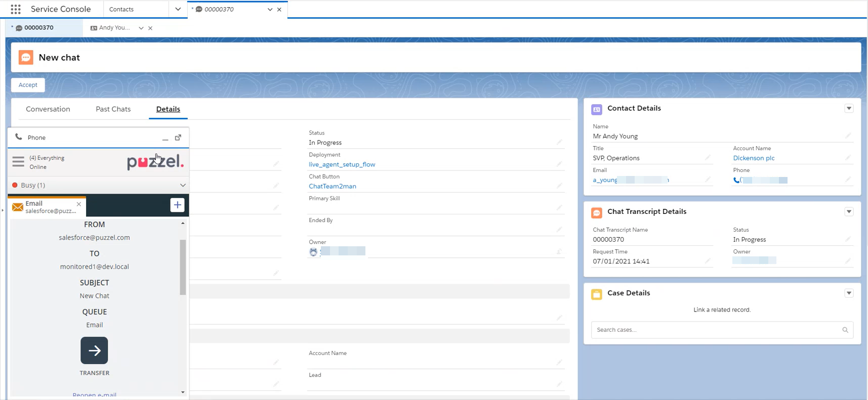Click the Search cases input field
868x400 pixels.
click(716, 330)
